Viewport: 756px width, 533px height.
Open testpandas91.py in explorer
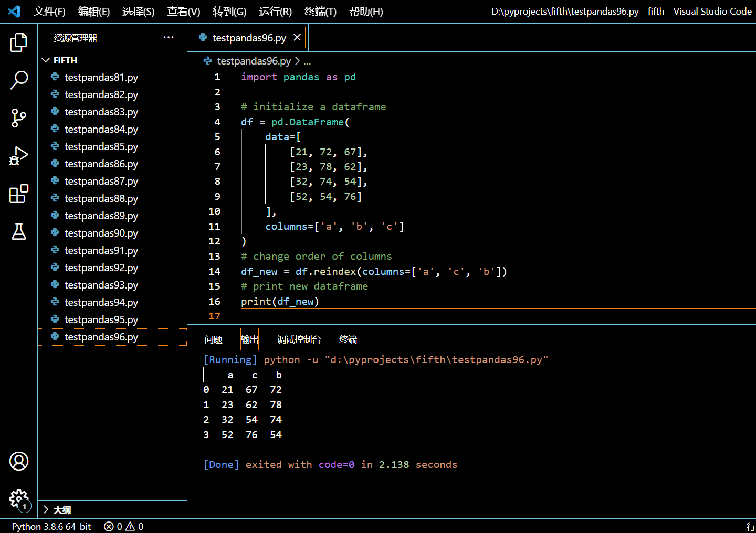click(112, 250)
